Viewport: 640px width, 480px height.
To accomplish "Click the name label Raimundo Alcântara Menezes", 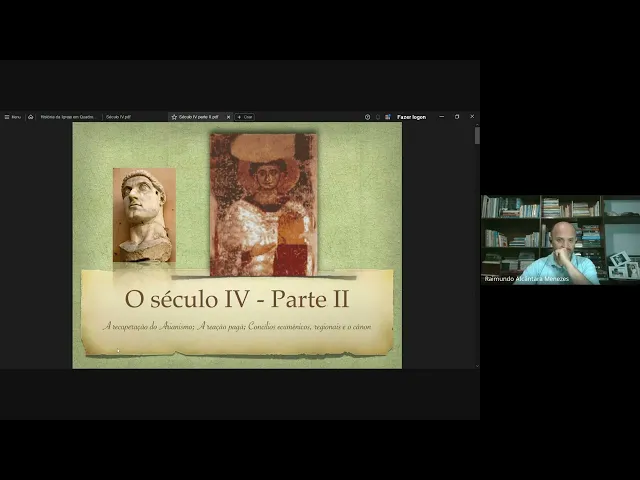I will tap(527, 279).
